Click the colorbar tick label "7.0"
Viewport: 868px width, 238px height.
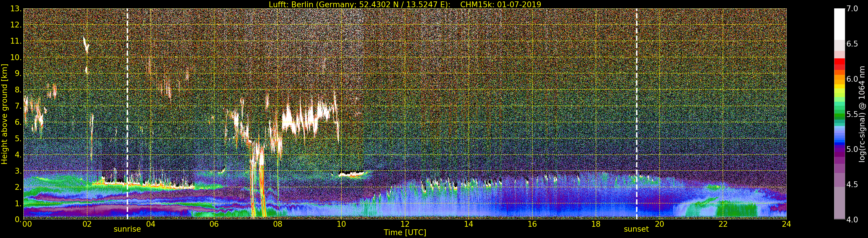pos(852,9)
